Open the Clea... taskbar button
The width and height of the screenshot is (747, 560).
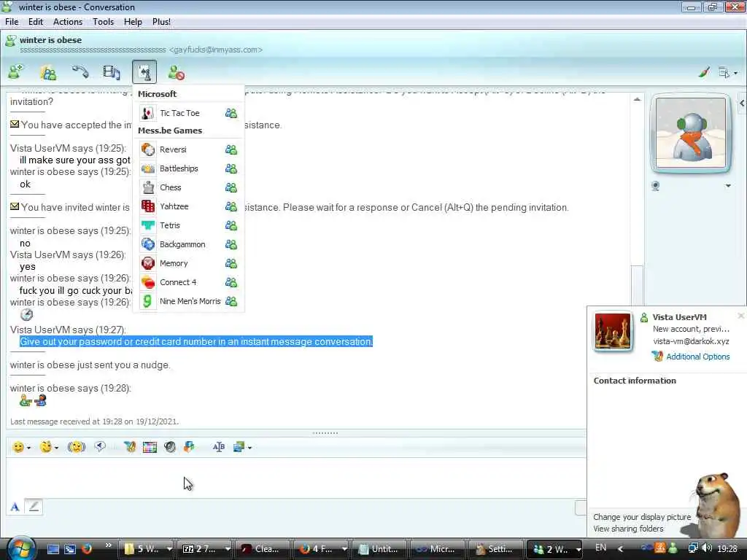(262, 549)
